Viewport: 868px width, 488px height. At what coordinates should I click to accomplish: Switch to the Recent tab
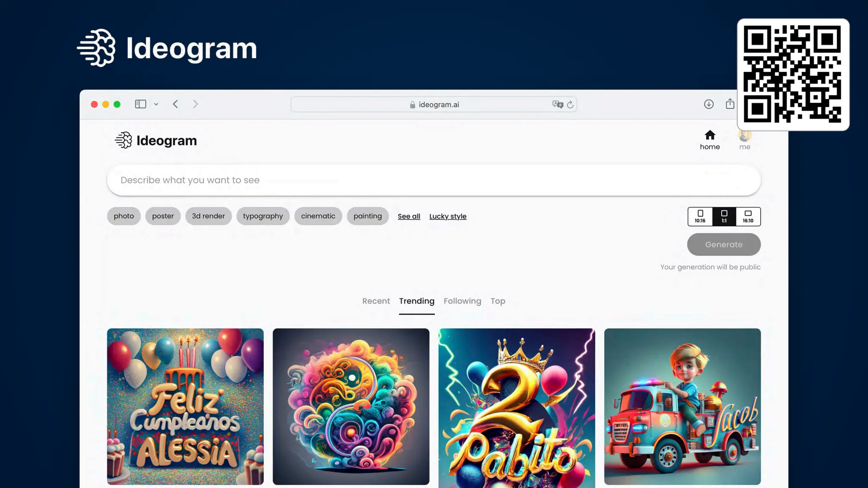coord(376,301)
